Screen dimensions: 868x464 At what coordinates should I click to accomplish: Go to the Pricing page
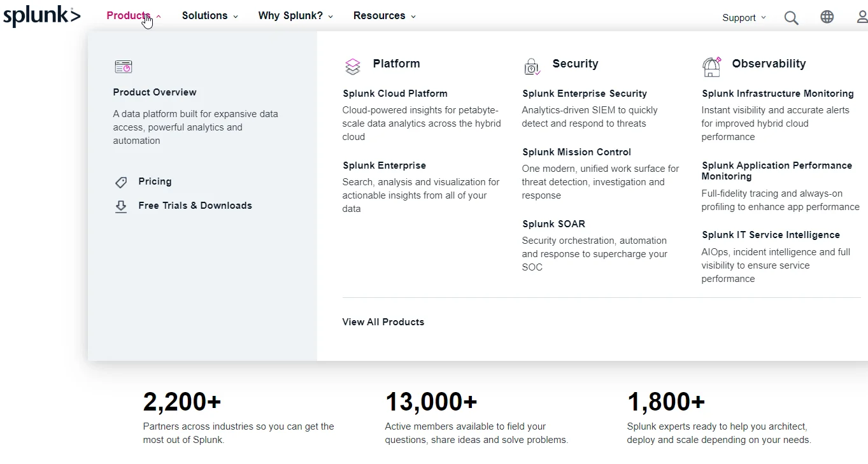(x=155, y=181)
